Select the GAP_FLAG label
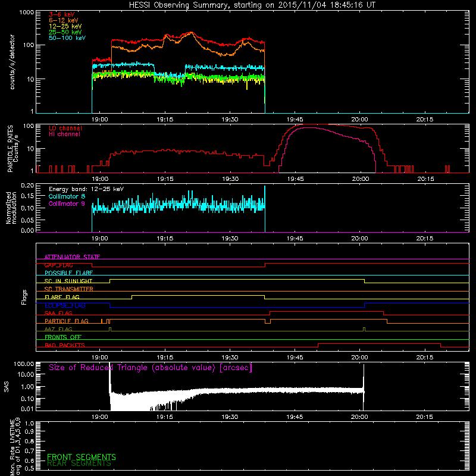Viewport: 476px width, 476px height. point(58,265)
